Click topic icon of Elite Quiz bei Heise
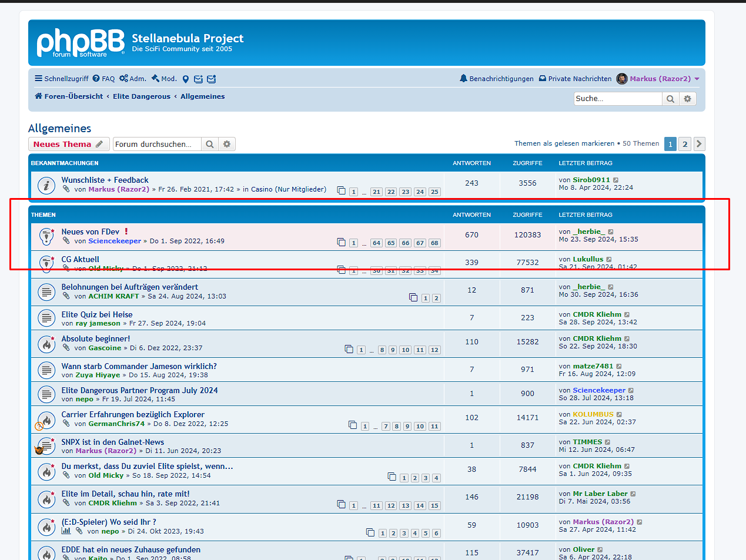This screenshot has width=746, height=560. (x=46, y=318)
